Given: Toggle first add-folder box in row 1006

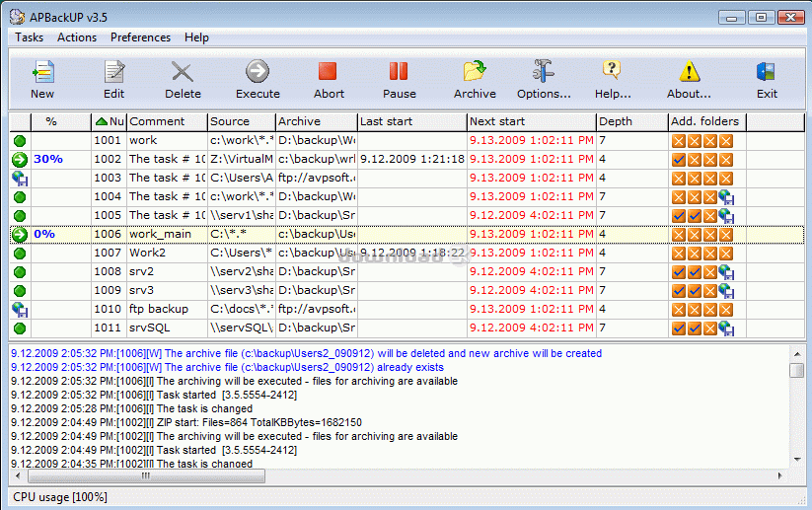Looking at the screenshot, I should (679, 235).
